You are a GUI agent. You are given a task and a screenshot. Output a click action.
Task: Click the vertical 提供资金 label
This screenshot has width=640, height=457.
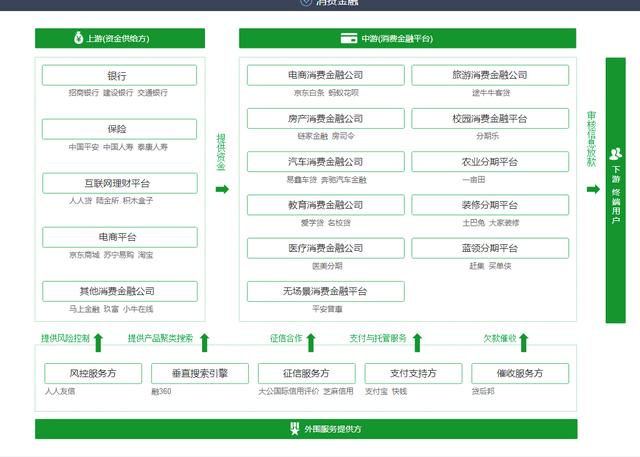(221, 152)
